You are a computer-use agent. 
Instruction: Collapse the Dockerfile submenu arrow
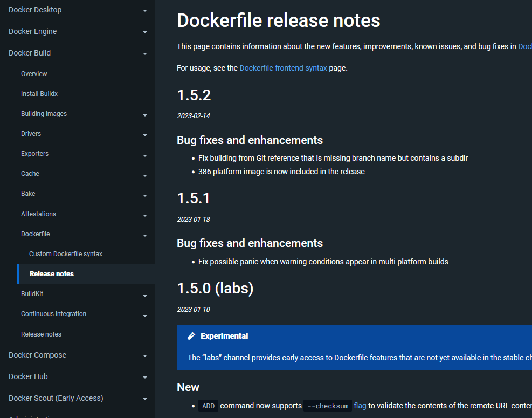[145, 235]
